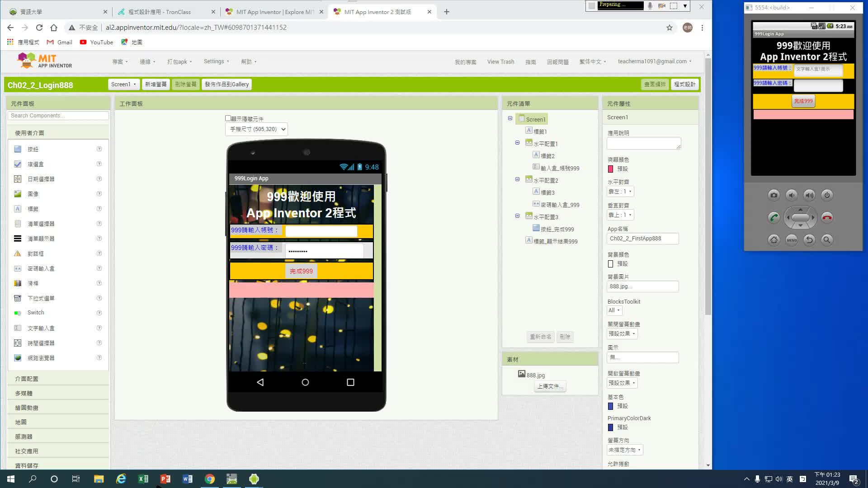Screen dimensions: 868x488
Task: Open the Settings menu
Action: (217, 61)
